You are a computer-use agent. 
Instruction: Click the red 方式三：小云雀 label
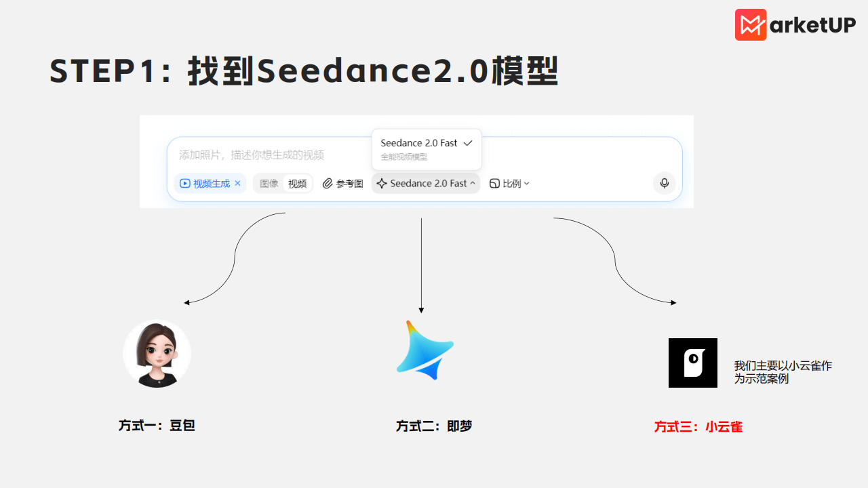[x=698, y=427]
